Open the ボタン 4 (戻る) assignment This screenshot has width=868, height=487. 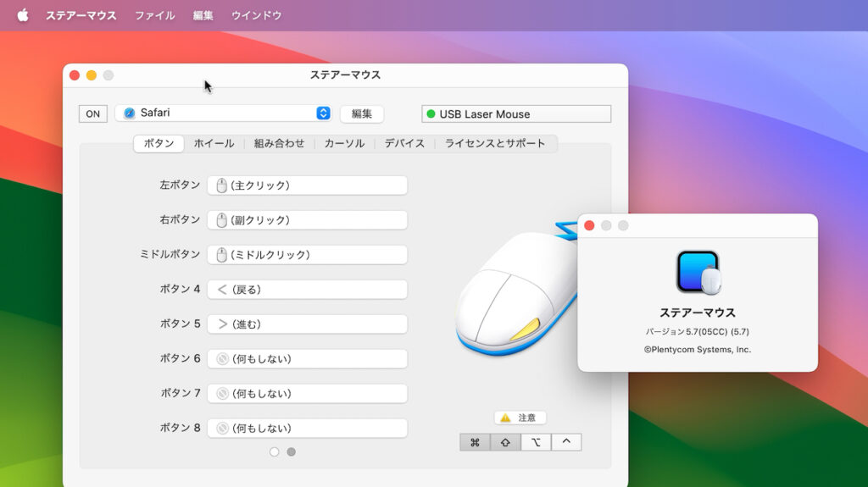[307, 290]
